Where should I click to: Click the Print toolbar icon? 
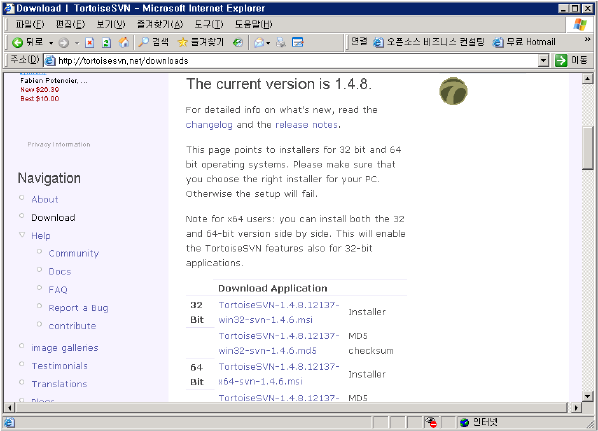(281, 42)
